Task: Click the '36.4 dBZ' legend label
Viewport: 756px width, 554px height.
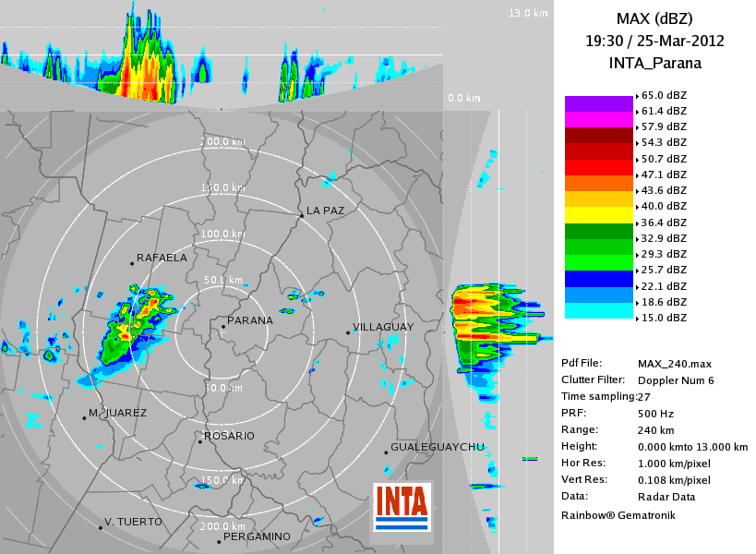Action: (664, 223)
